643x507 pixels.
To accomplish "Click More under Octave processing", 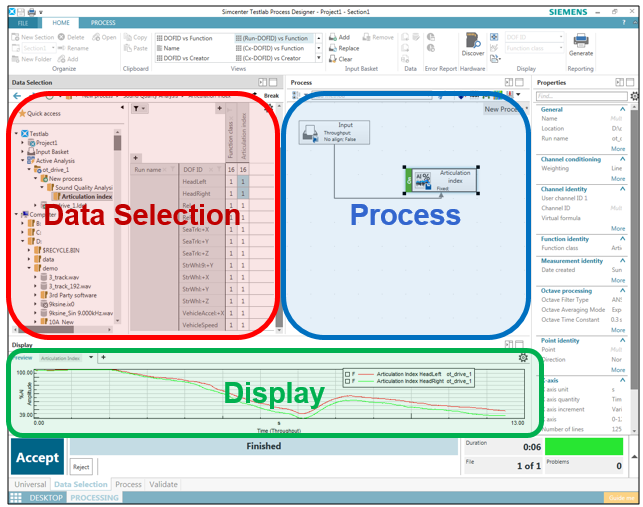I will tap(618, 330).
